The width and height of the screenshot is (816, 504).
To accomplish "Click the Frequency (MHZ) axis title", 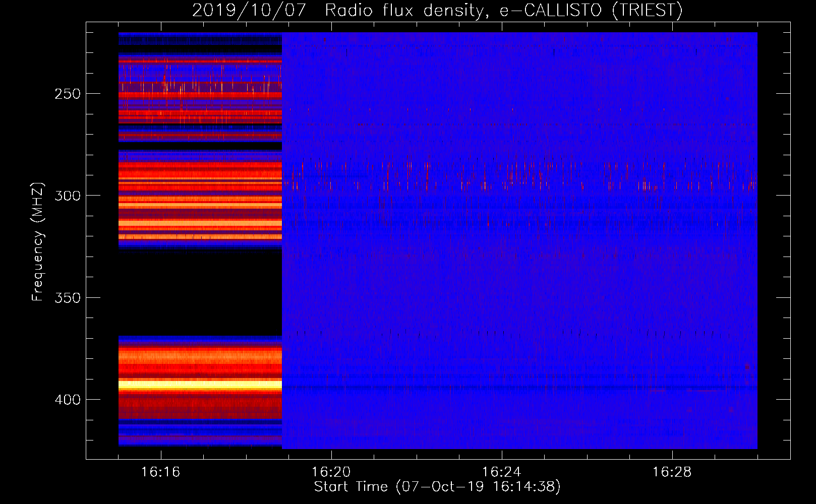I will point(38,242).
